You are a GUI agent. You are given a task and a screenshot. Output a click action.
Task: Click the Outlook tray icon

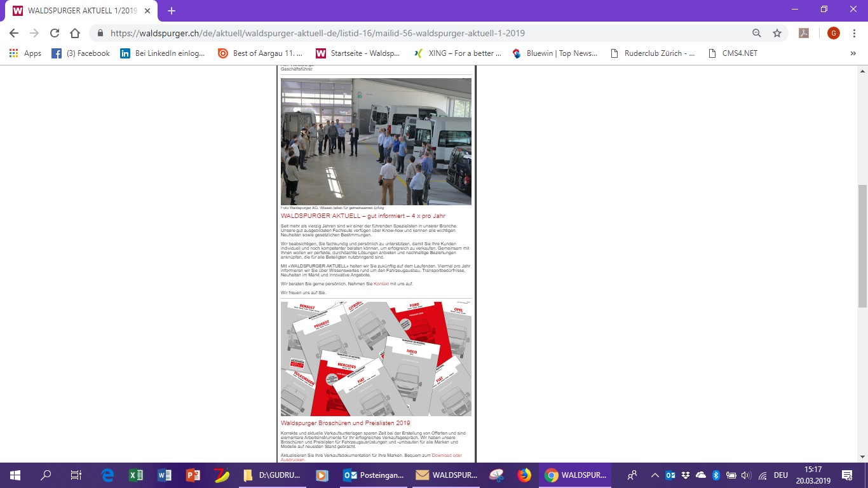[x=670, y=475]
